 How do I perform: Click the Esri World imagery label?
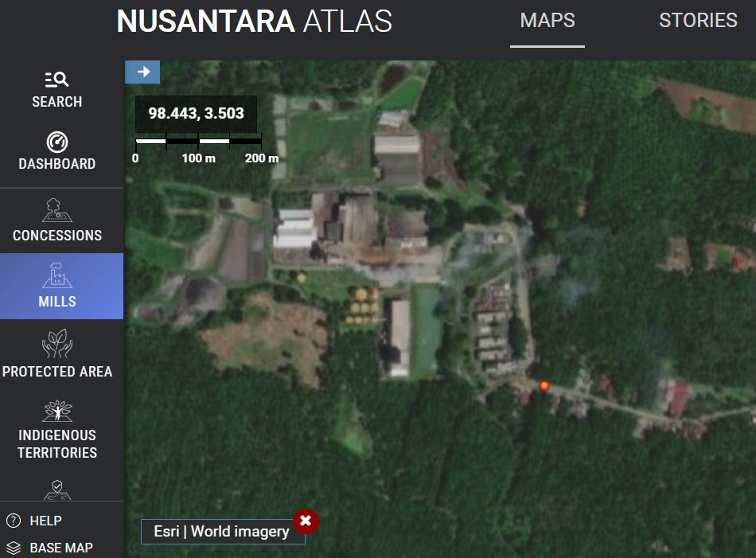tap(221, 532)
